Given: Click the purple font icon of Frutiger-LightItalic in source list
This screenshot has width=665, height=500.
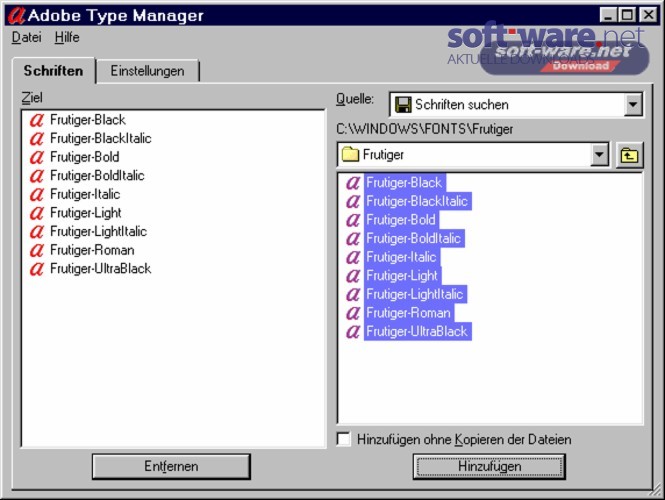Looking at the screenshot, I should coord(353,294).
